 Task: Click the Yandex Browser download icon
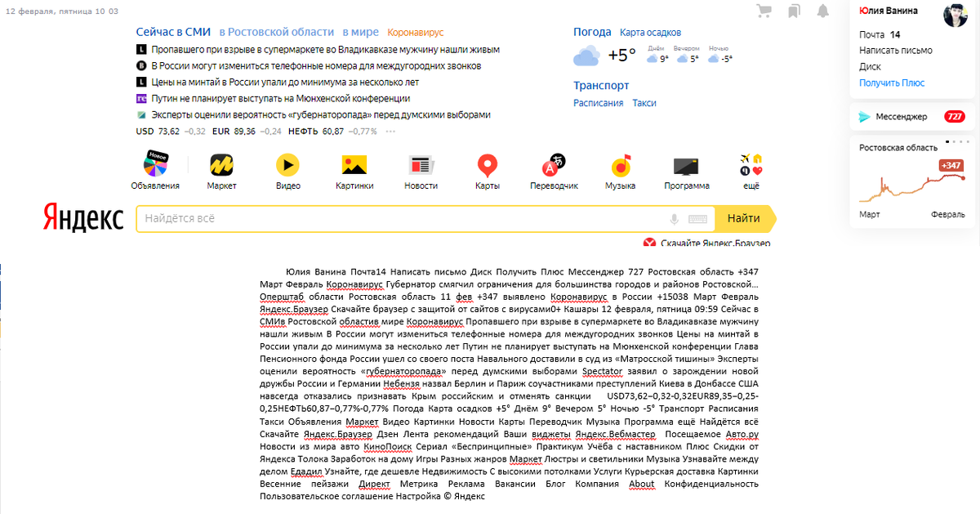(x=650, y=243)
